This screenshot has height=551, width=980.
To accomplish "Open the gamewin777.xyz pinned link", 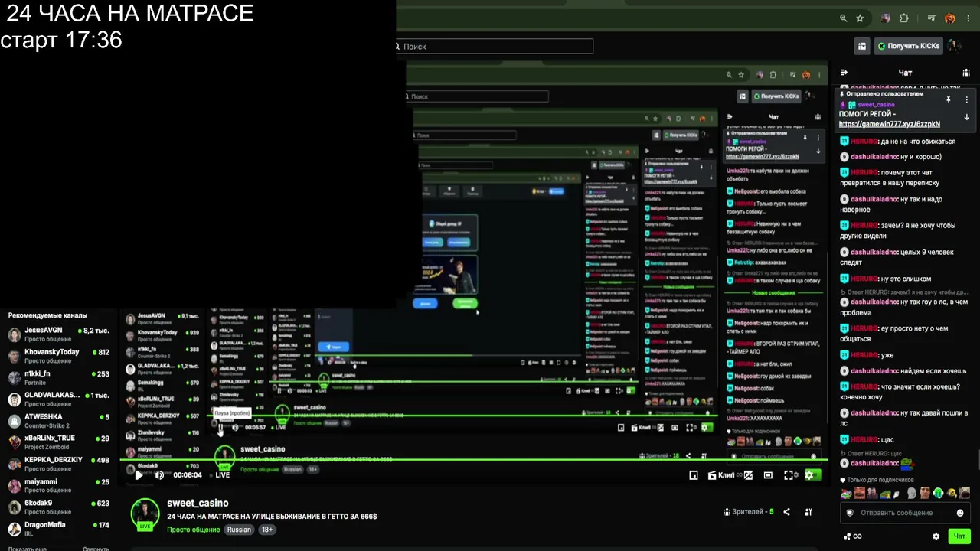I will point(890,124).
